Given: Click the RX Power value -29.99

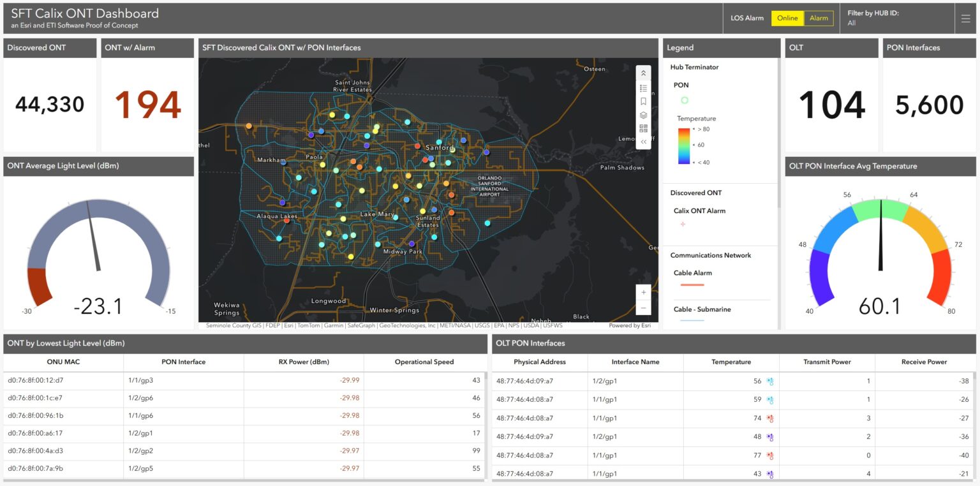Looking at the screenshot, I should click(x=350, y=380).
